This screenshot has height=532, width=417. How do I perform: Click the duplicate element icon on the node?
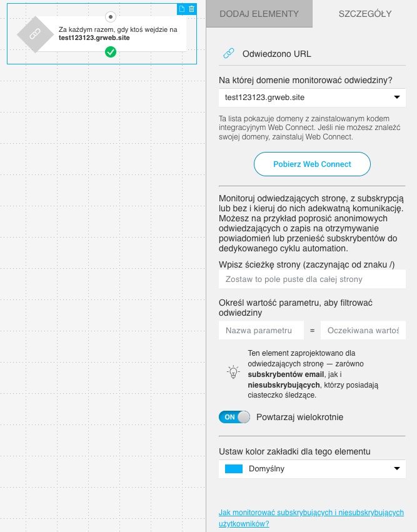point(182,9)
